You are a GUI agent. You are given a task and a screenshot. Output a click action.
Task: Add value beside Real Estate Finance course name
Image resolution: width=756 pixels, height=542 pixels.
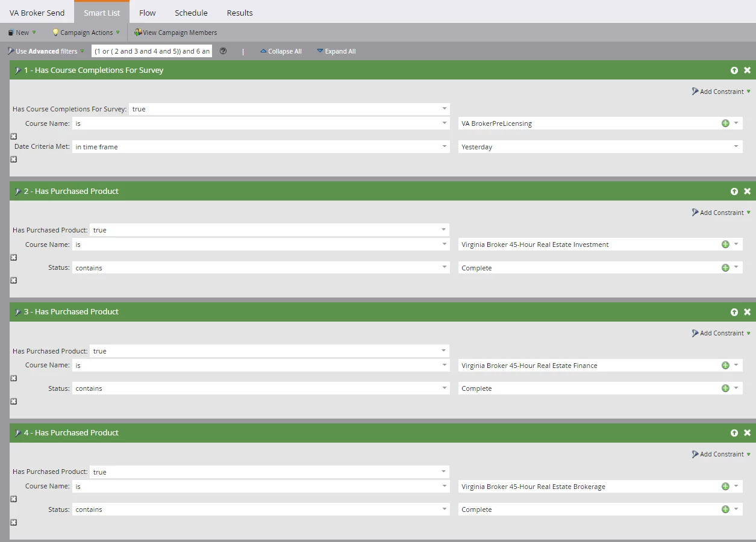(x=725, y=366)
